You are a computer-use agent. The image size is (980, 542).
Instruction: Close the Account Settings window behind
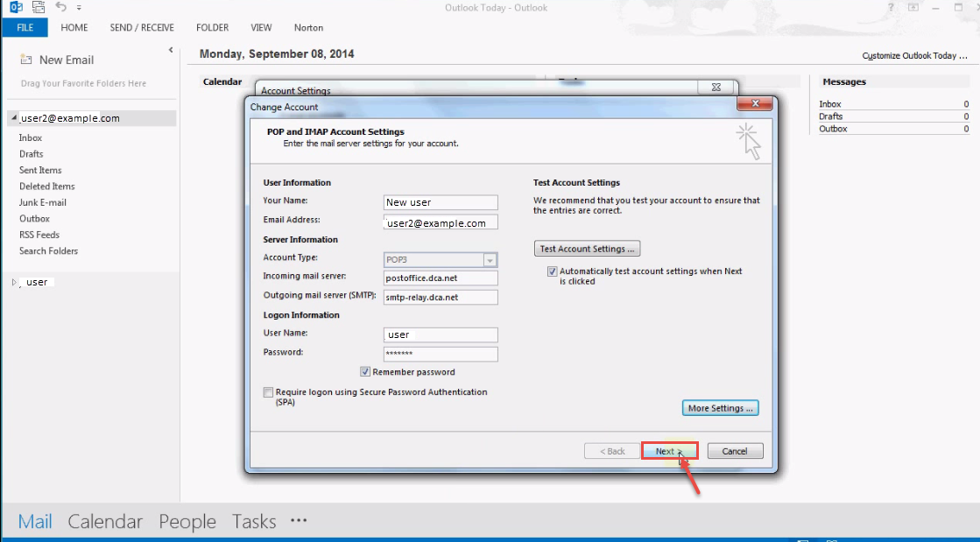tap(716, 88)
